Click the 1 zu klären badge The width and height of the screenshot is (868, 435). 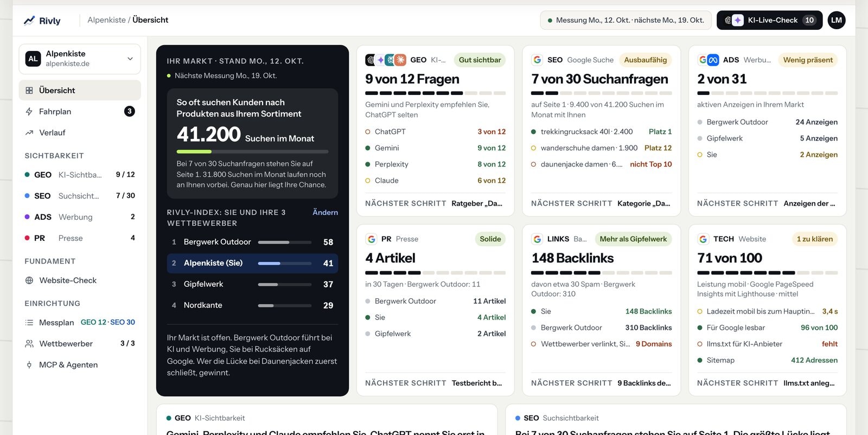[x=814, y=239]
